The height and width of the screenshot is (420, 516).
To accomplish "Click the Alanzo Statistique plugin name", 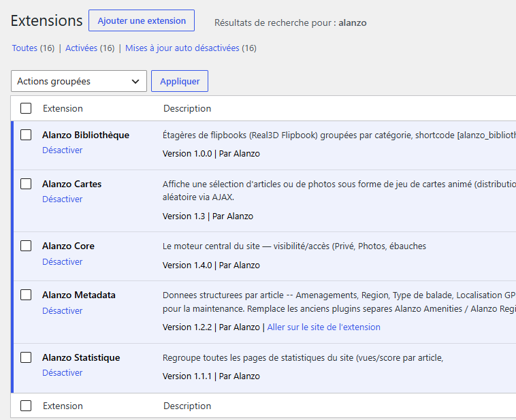I will coord(81,357).
